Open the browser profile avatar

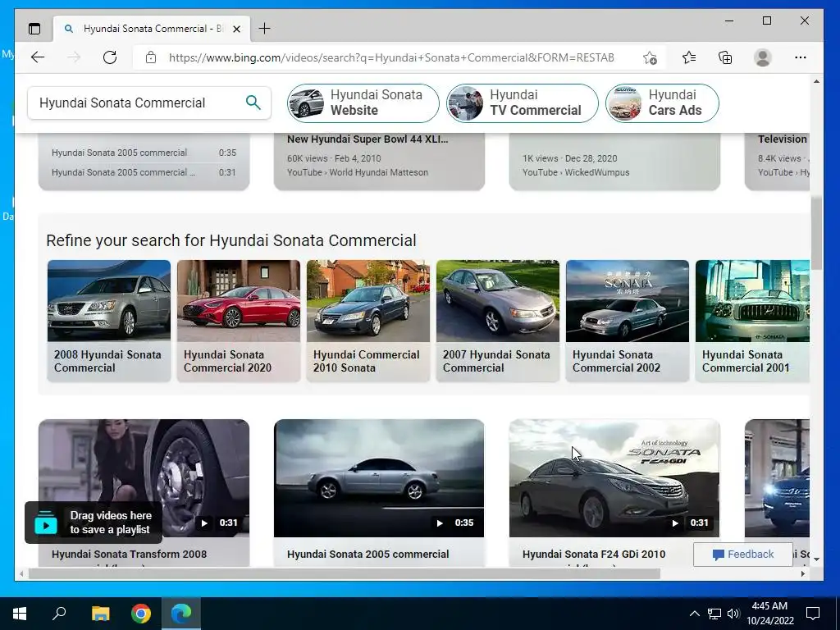762,57
